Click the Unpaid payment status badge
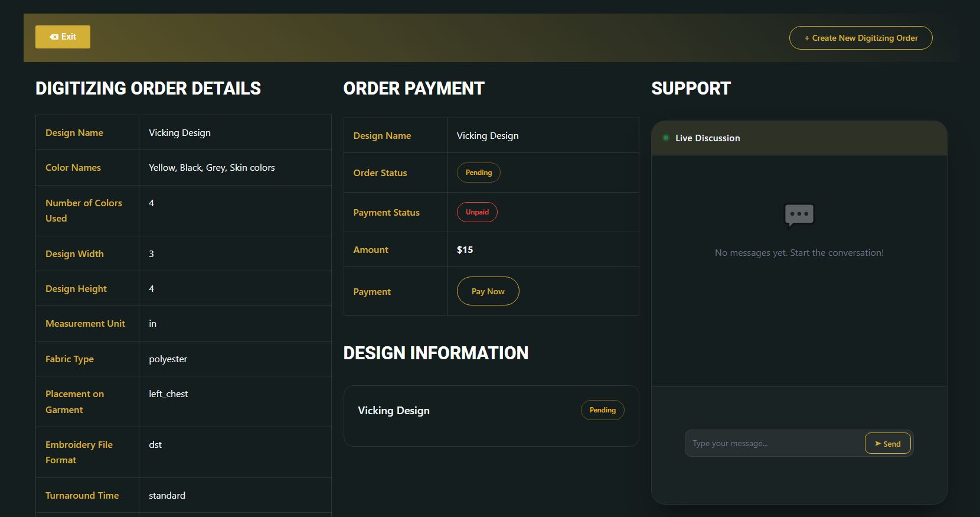Image resolution: width=980 pixels, height=517 pixels. tap(477, 212)
